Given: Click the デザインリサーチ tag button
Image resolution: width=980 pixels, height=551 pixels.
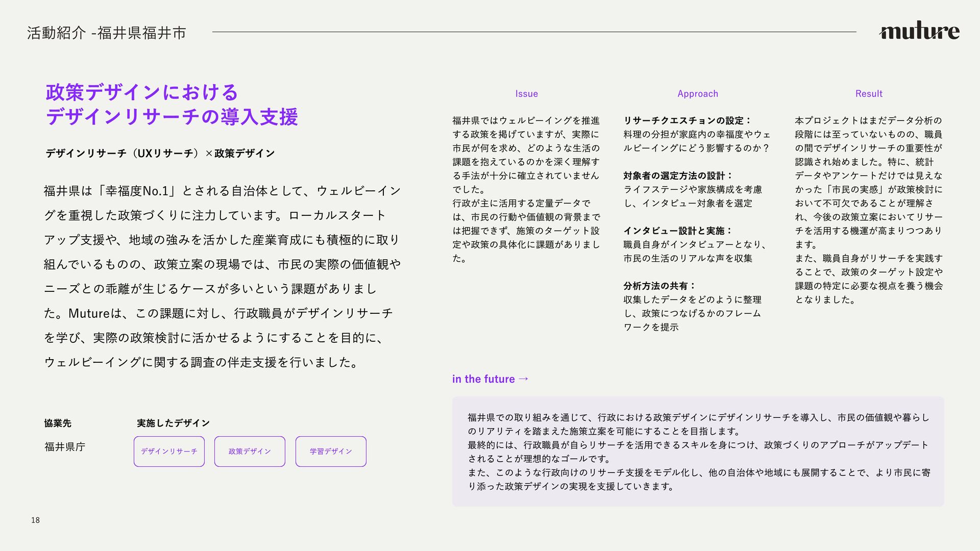Looking at the screenshot, I should (169, 452).
